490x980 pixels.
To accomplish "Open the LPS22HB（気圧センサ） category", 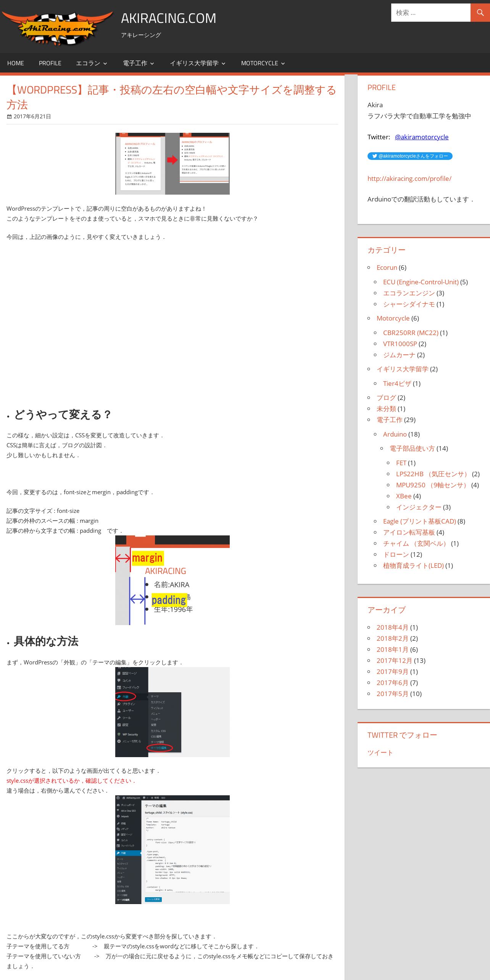I will point(433,474).
